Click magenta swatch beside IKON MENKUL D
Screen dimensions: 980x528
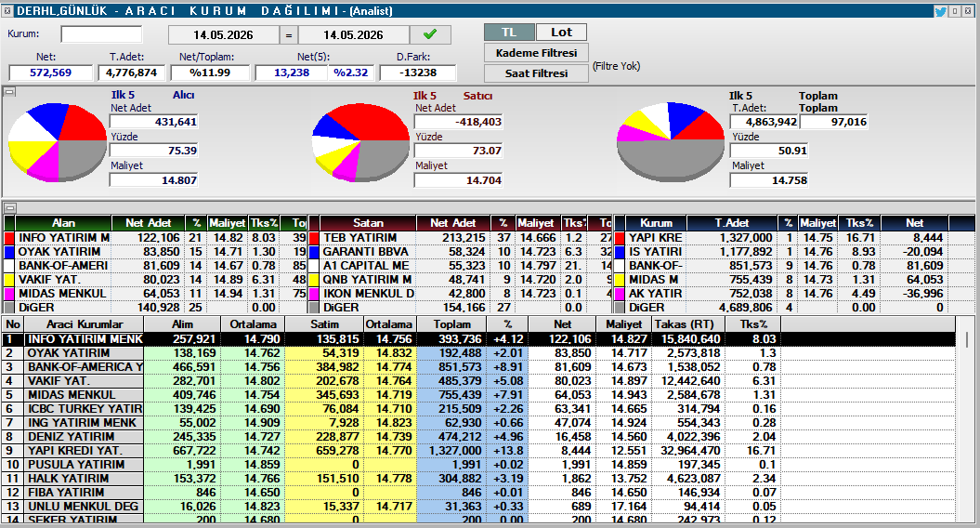click(314, 294)
